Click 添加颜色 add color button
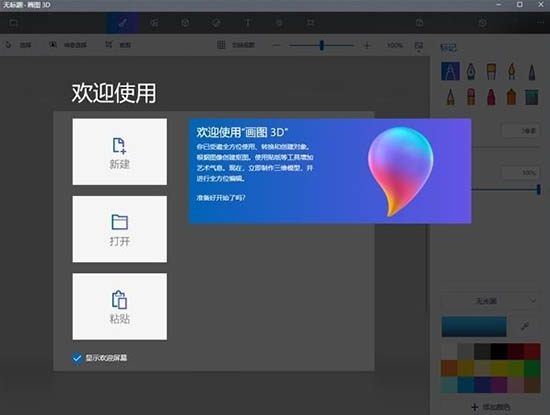Viewport: 550px width, 415px height. pyautogui.click(x=490, y=407)
